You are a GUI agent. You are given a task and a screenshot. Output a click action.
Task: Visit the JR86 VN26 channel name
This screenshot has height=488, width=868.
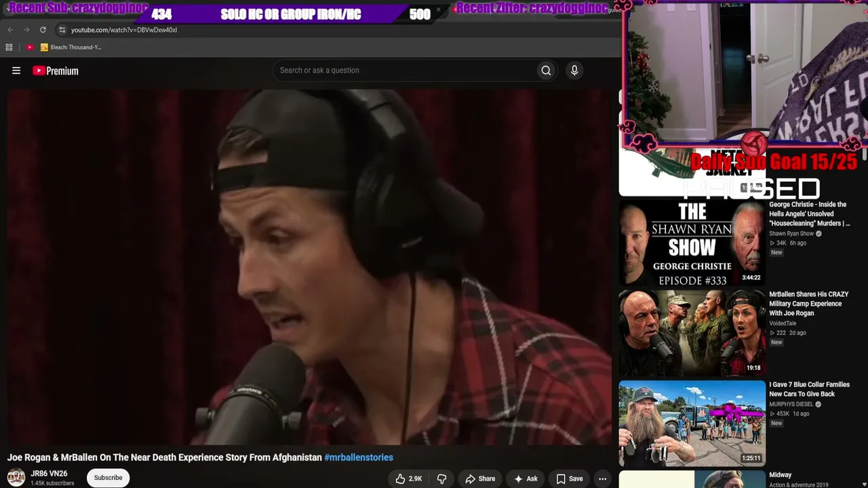click(x=49, y=474)
